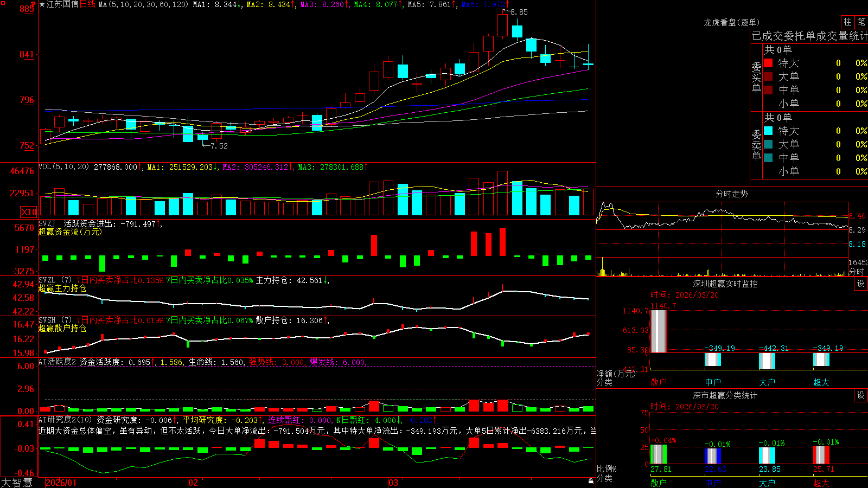This screenshot has width=868, height=488.
Task: Click the SVSH (7) indicator label
Action: coord(55,320)
